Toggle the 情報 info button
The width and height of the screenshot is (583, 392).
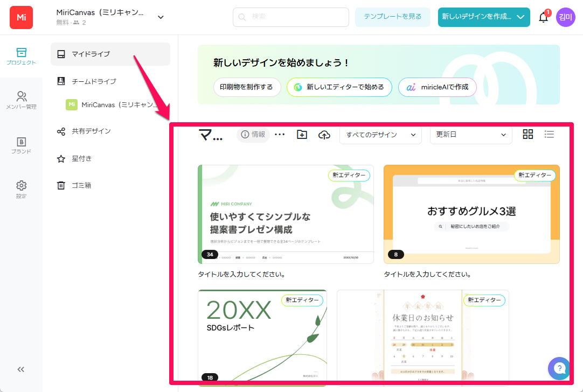click(x=253, y=135)
